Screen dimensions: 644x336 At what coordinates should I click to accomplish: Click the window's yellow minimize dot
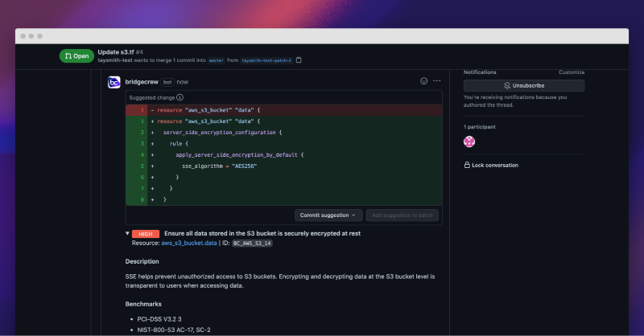31,36
